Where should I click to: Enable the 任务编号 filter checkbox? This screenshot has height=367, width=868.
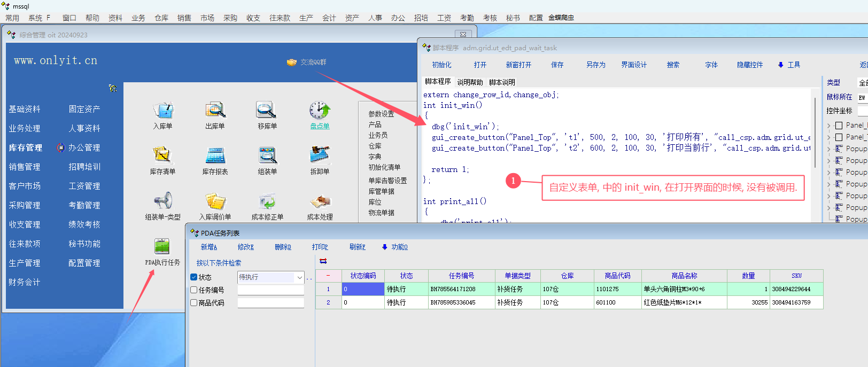194,290
